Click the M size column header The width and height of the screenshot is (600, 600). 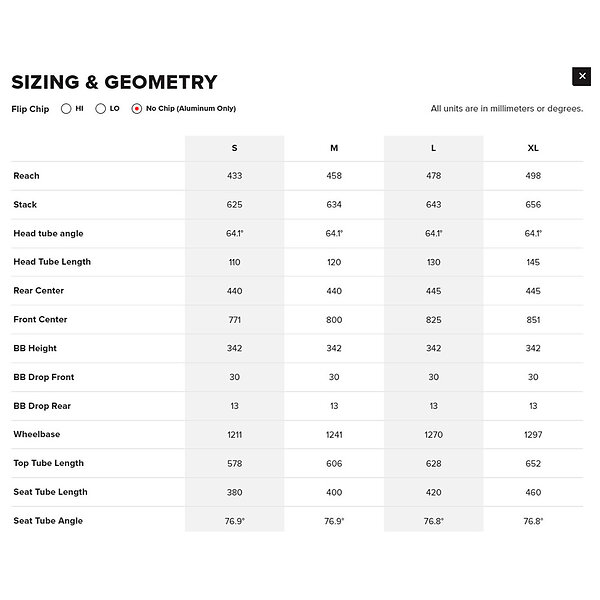pyautogui.click(x=334, y=148)
